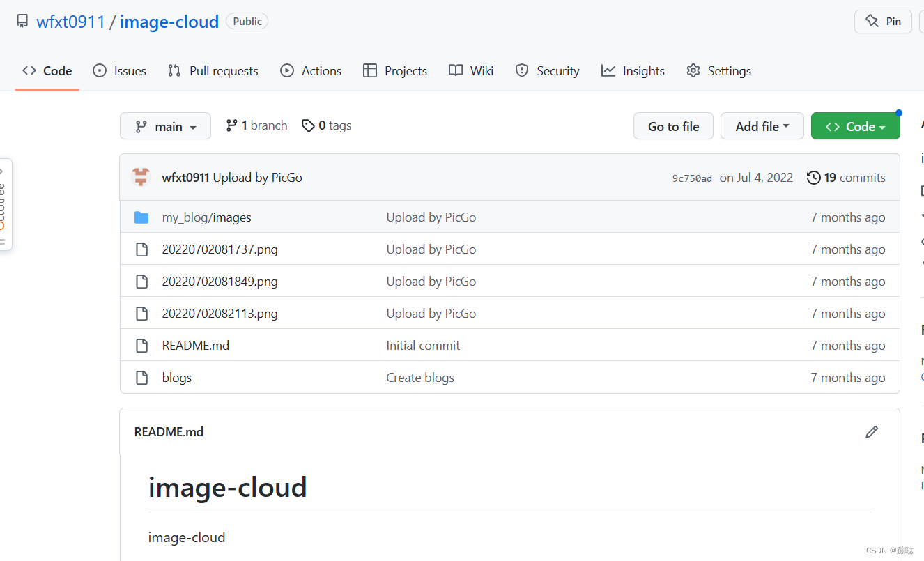Open the Wiki tab

tap(471, 70)
